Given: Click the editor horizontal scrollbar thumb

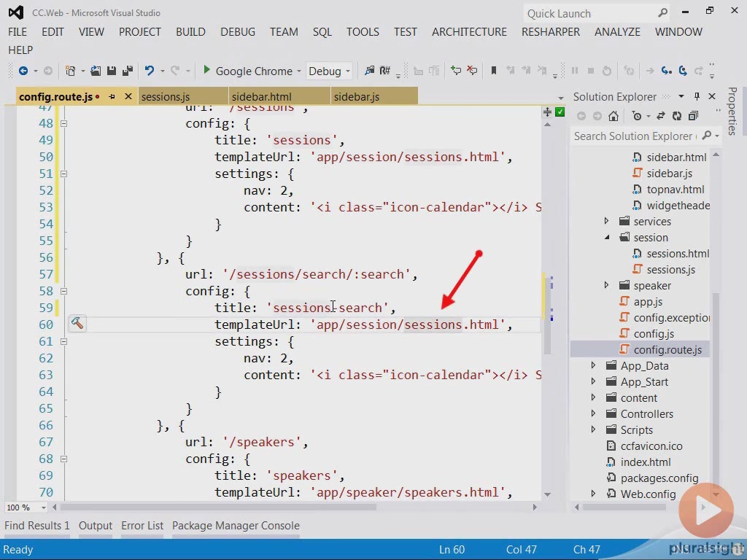Looking at the screenshot, I should (218, 507).
